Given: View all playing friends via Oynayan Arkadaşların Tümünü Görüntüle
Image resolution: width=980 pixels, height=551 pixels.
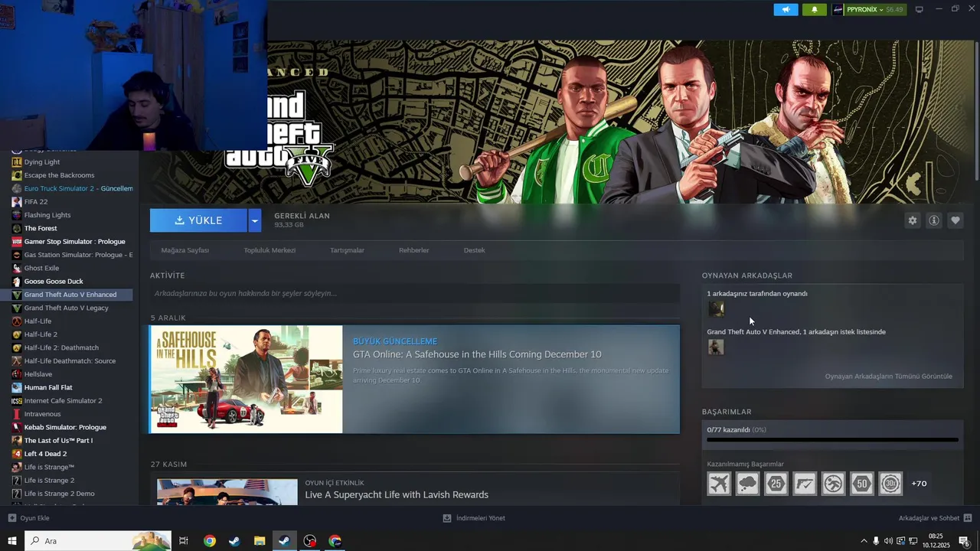Looking at the screenshot, I should tap(888, 377).
